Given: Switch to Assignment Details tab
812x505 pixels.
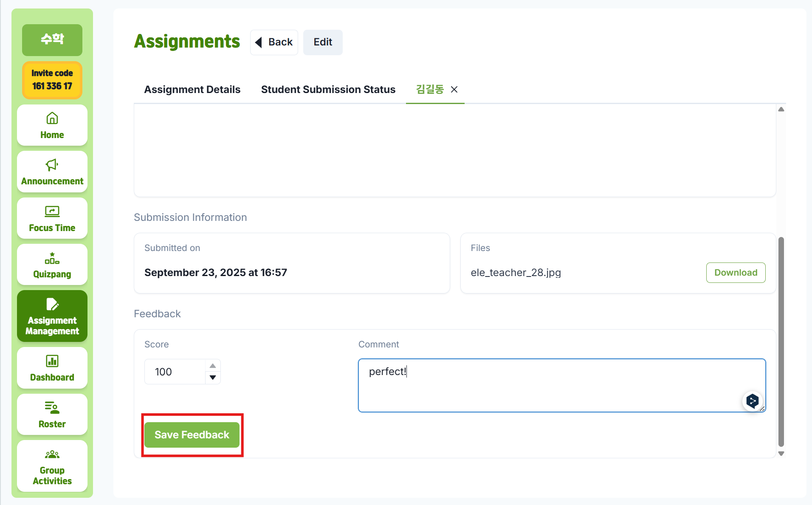Looking at the screenshot, I should coord(192,90).
